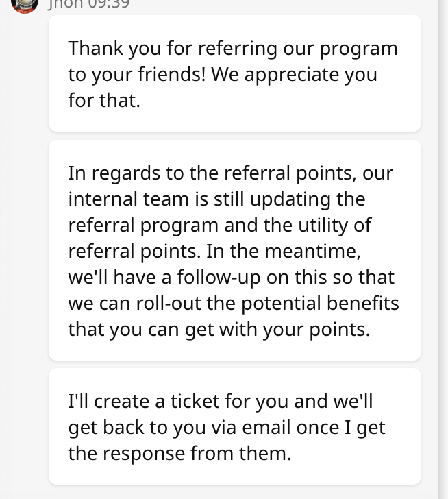Click 'the response from them.' line
The height and width of the screenshot is (499, 448).
point(179,454)
